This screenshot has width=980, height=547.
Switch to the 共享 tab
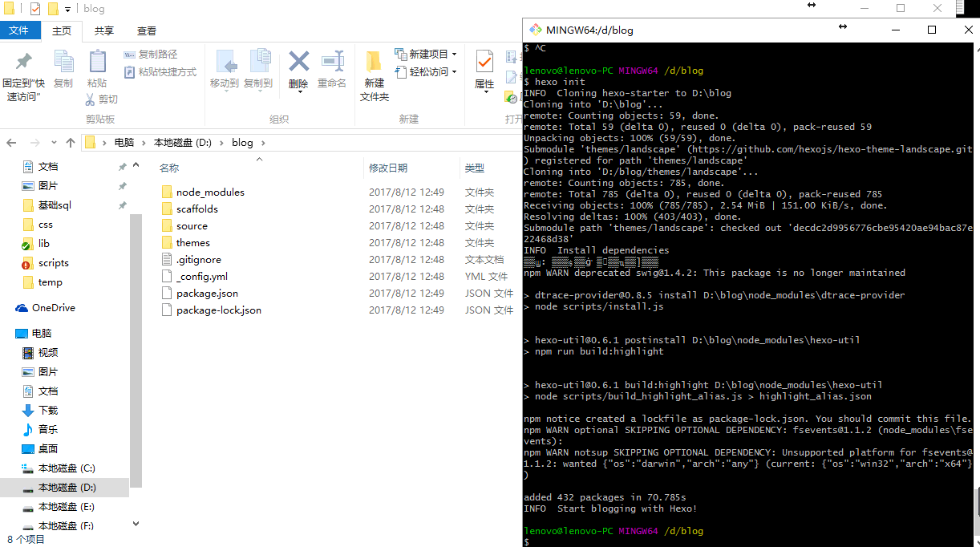(104, 30)
